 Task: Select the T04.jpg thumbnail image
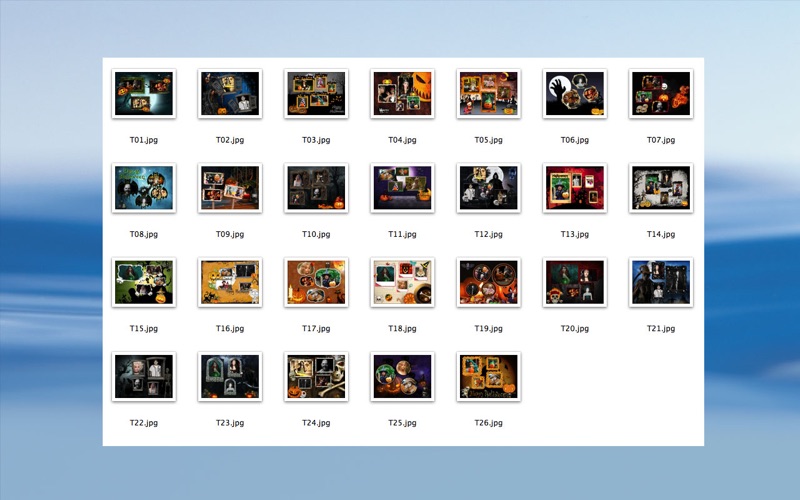(x=403, y=93)
